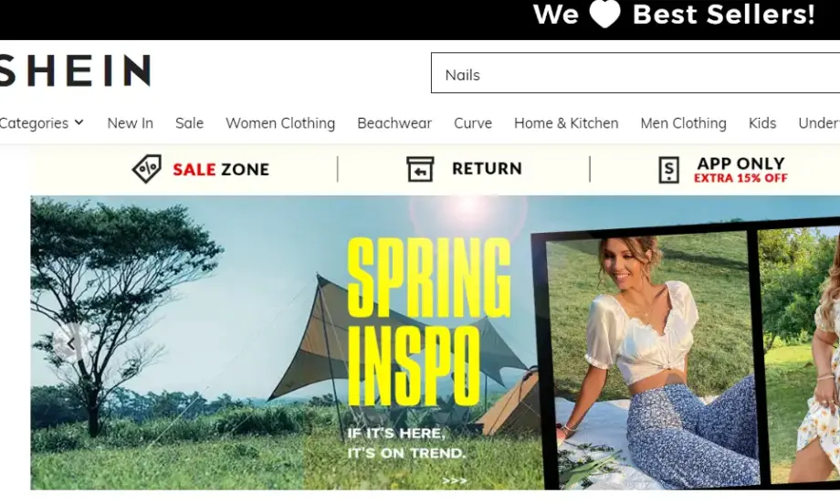Click the Sale Zone price tag icon
840x504 pixels.
(x=147, y=169)
